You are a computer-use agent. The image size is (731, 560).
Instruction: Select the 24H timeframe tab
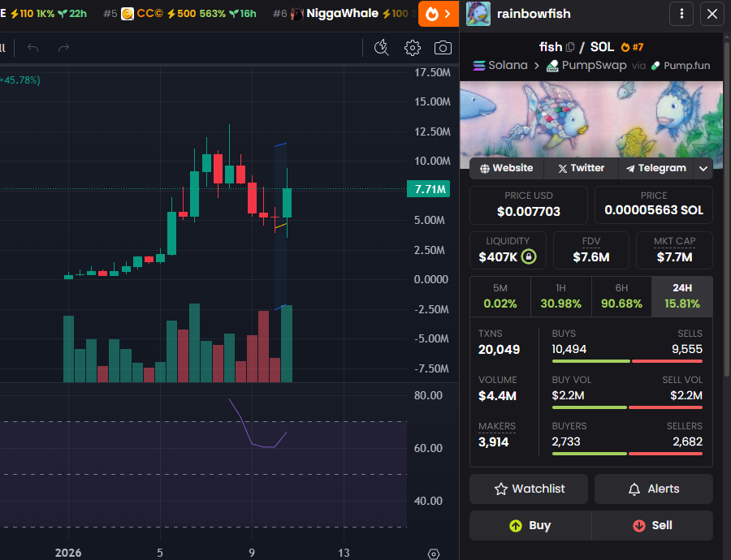click(682, 297)
